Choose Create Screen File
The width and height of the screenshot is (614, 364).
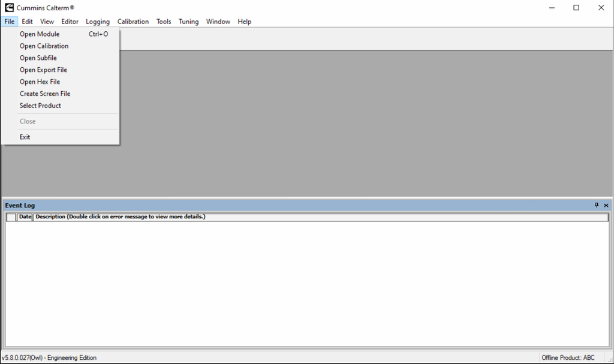[45, 94]
